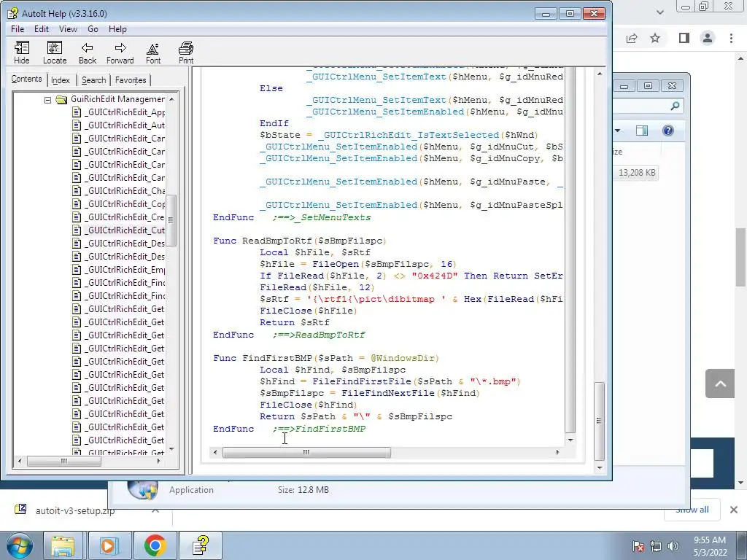
Task: Open the Explorer view options dropdown arrow
Action: (x=618, y=131)
